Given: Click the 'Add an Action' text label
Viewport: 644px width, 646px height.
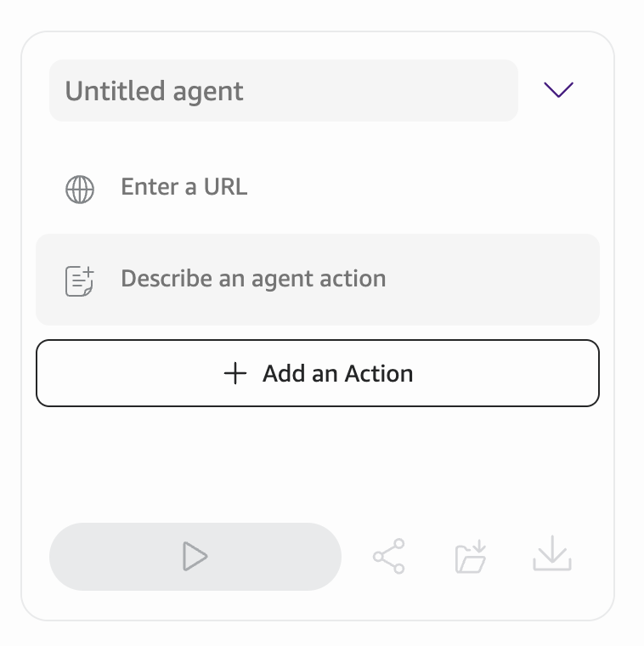Looking at the screenshot, I should (x=337, y=373).
